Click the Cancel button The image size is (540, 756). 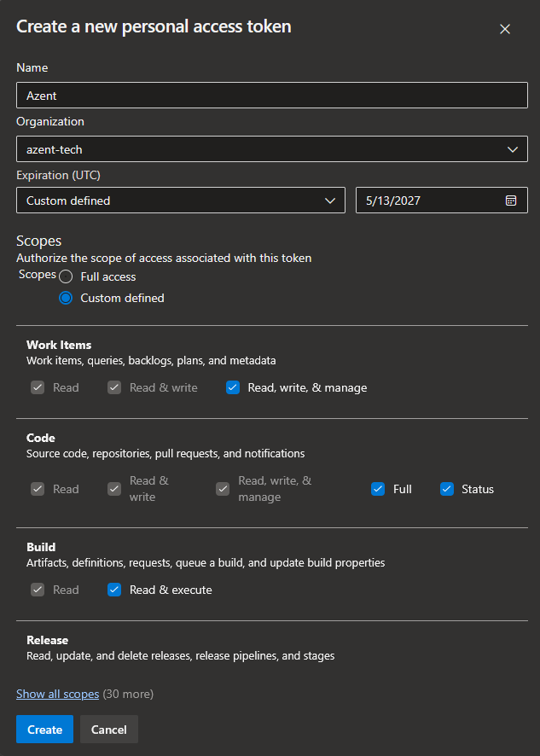[109, 730]
